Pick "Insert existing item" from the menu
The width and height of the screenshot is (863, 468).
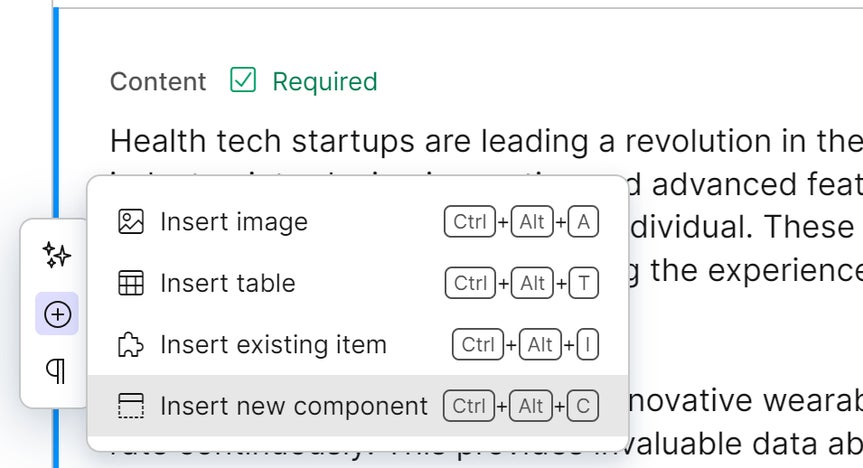(273, 345)
